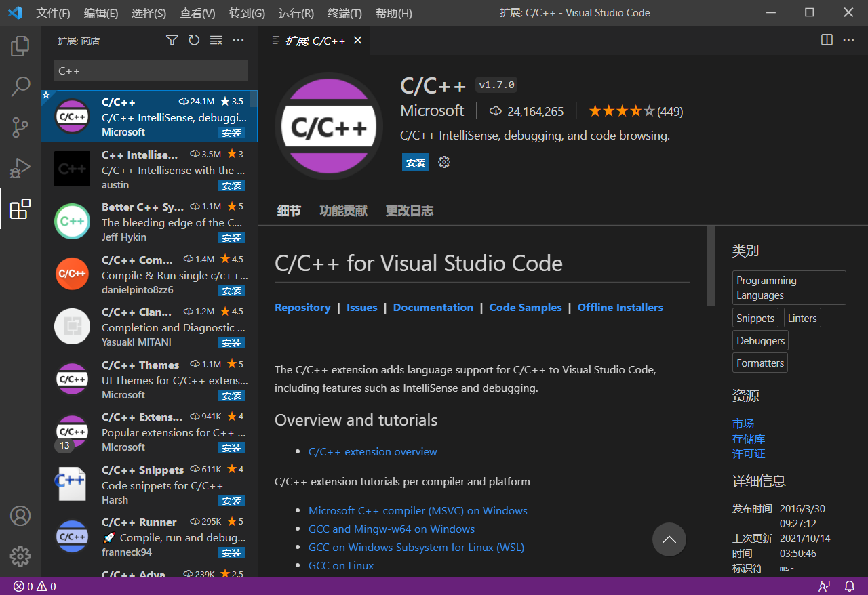This screenshot has width=868, height=595.
Task: Select the C/C++ Runner extension by franneck94
Action: click(x=149, y=537)
